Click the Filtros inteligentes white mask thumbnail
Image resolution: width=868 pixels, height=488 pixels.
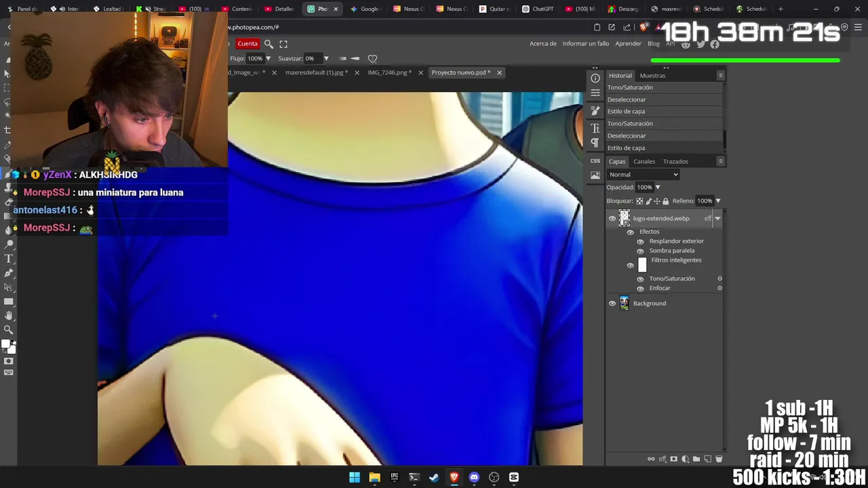[642, 265]
